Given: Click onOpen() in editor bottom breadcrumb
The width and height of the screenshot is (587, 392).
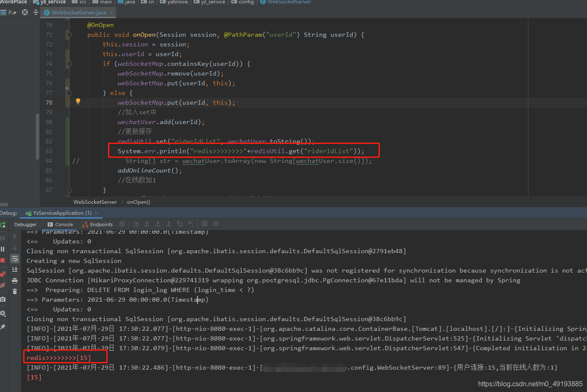Looking at the screenshot, I should [x=138, y=202].
